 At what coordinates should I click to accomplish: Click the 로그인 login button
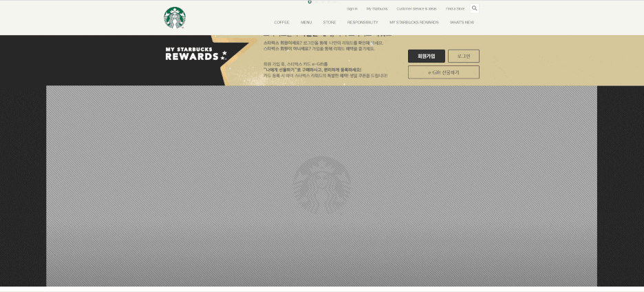[464, 56]
